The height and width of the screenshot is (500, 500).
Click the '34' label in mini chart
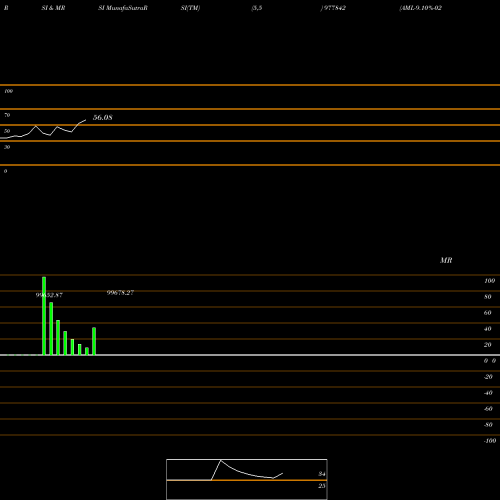[x=322, y=474]
